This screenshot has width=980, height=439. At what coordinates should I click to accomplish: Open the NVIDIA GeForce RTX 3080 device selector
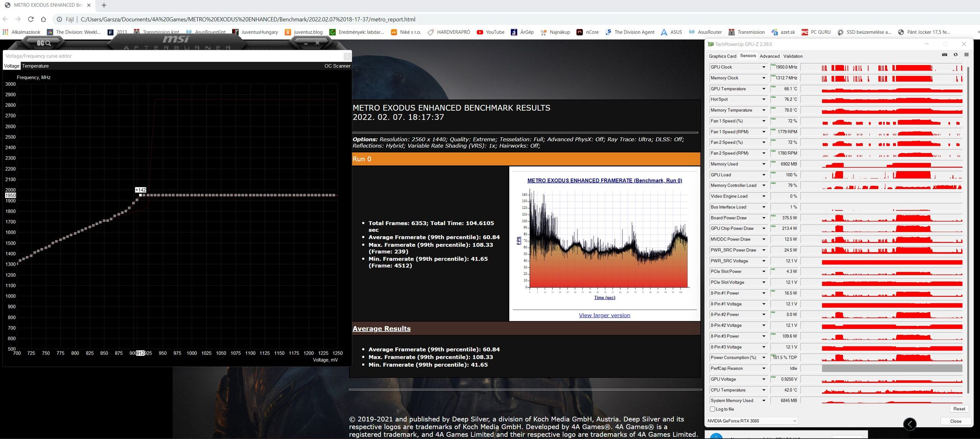coord(752,421)
